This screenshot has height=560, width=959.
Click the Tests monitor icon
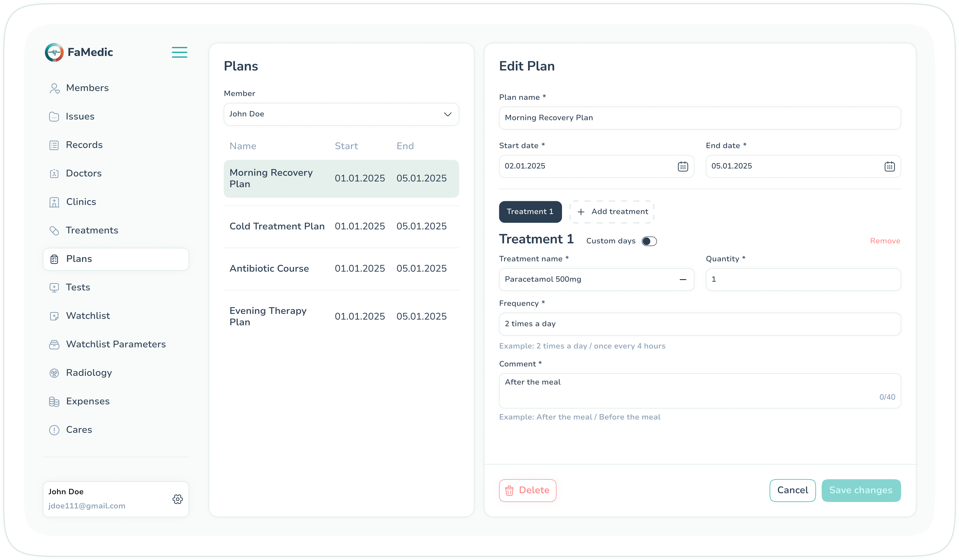click(54, 288)
